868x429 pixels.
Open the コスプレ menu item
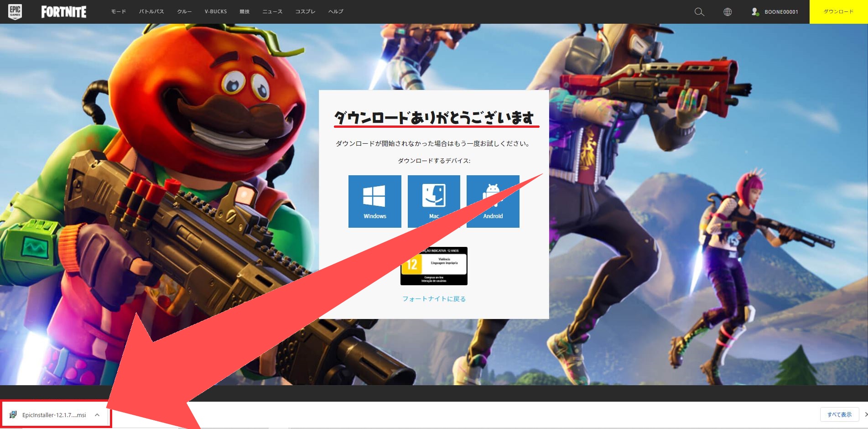coord(305,12)
